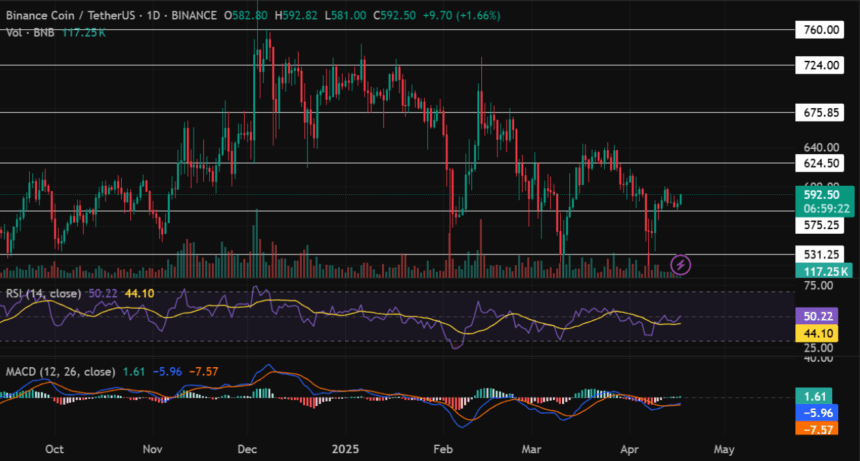
Task: Select the 575.25 price level label
Action: pos(819,225)
